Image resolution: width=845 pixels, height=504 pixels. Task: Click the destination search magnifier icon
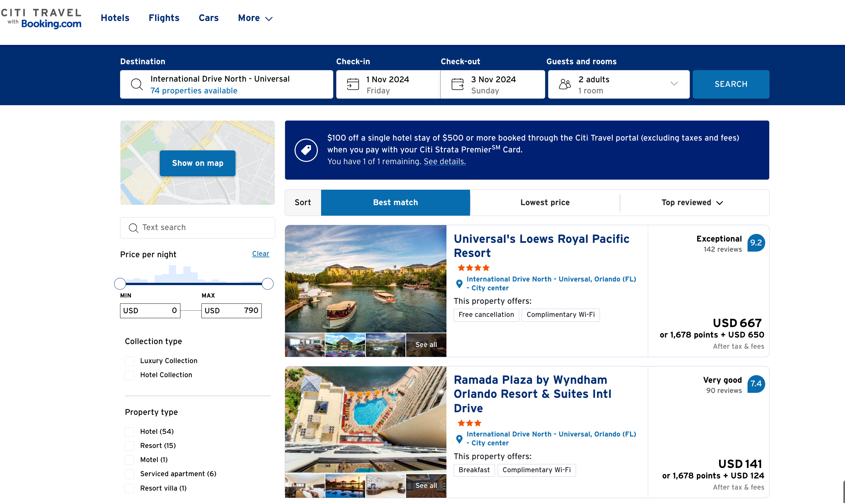point(137,84)
